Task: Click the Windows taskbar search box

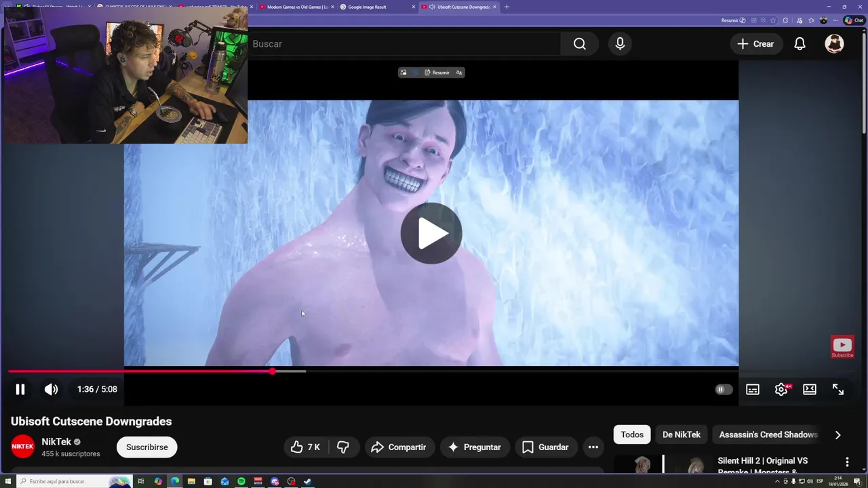Action: (75, 481)
